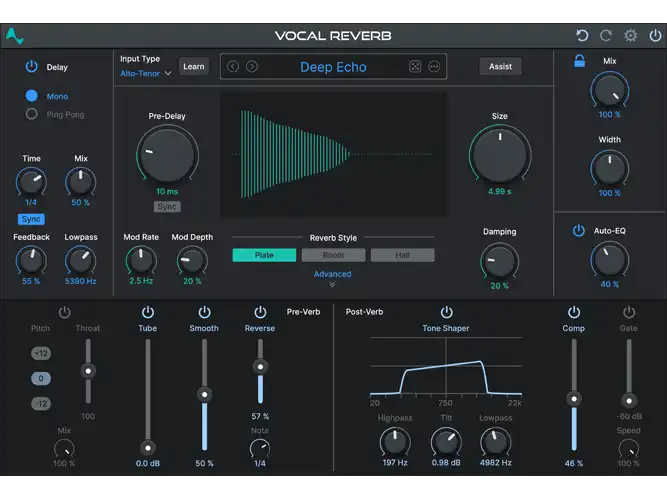Click the randomize dice icon
This screenshot has height=500, width=667.
tap(415, 66)
